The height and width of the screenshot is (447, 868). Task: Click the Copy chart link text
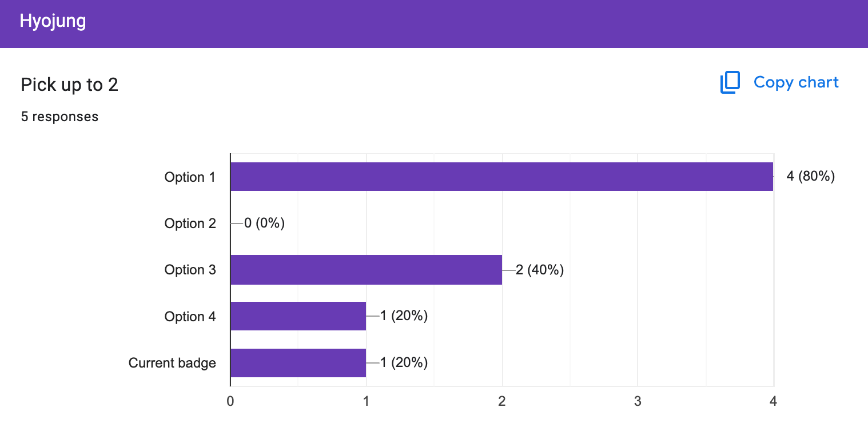pos(796,82)
